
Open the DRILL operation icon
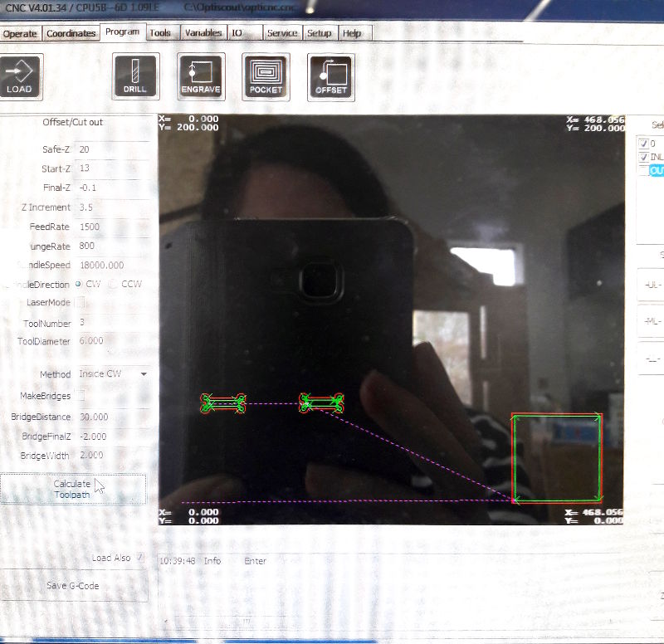[x=134, y=76]
